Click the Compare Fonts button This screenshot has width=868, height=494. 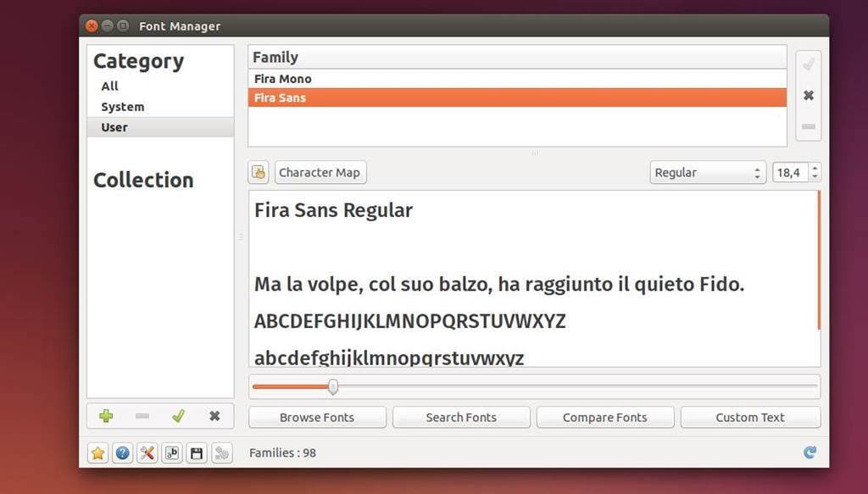click(605, 418)
